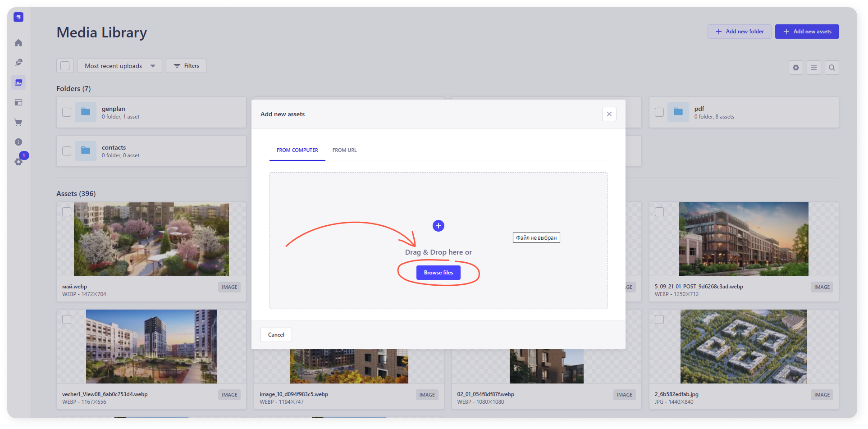The height and width of the screenshot is (429, 868).
Task: Check the genplan folder checkbox
Action: (67, 112)
